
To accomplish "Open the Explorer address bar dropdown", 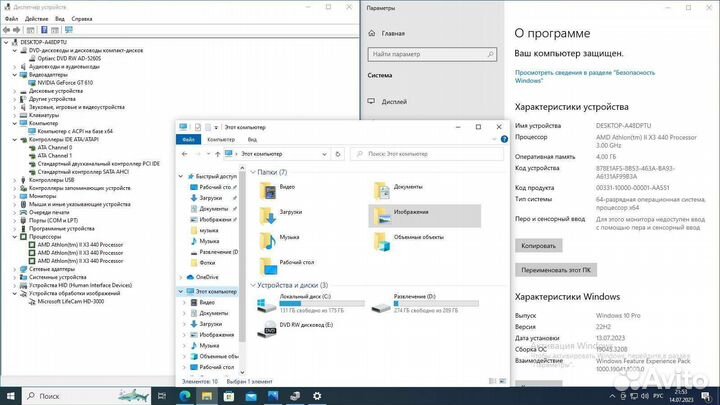I will click(x=324, y=154).
